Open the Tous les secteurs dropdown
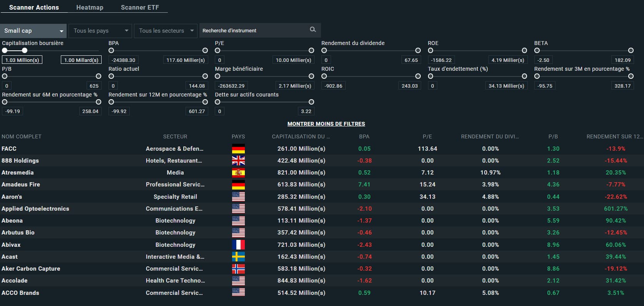This screenshot has width=644, height=306. (x=166, y=31)
